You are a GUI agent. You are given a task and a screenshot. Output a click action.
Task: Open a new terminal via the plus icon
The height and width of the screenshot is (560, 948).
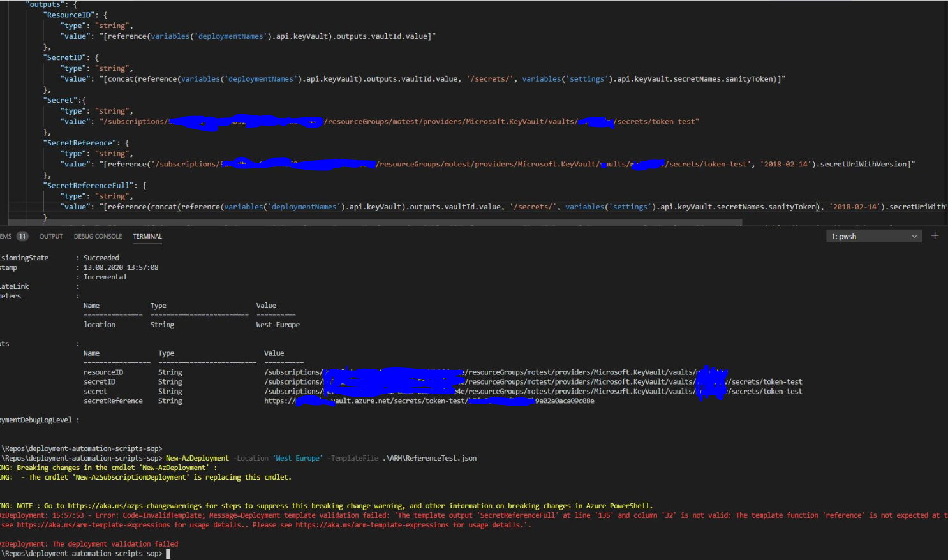coord(935,235)
